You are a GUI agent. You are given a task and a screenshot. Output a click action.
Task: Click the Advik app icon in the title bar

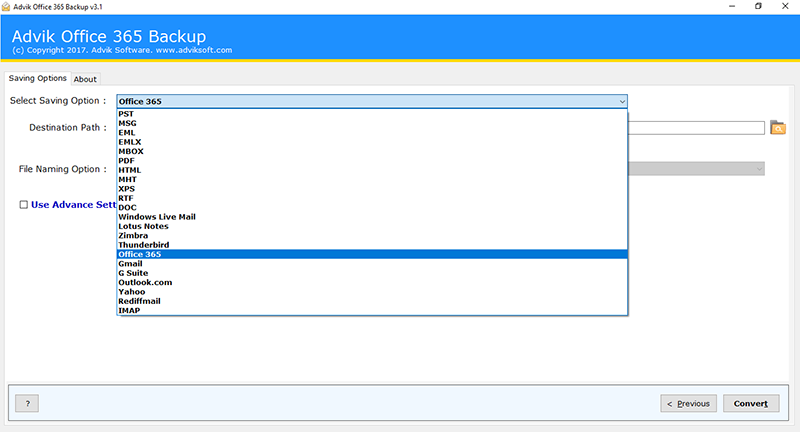pyautogui.click(x=6, y=7)
